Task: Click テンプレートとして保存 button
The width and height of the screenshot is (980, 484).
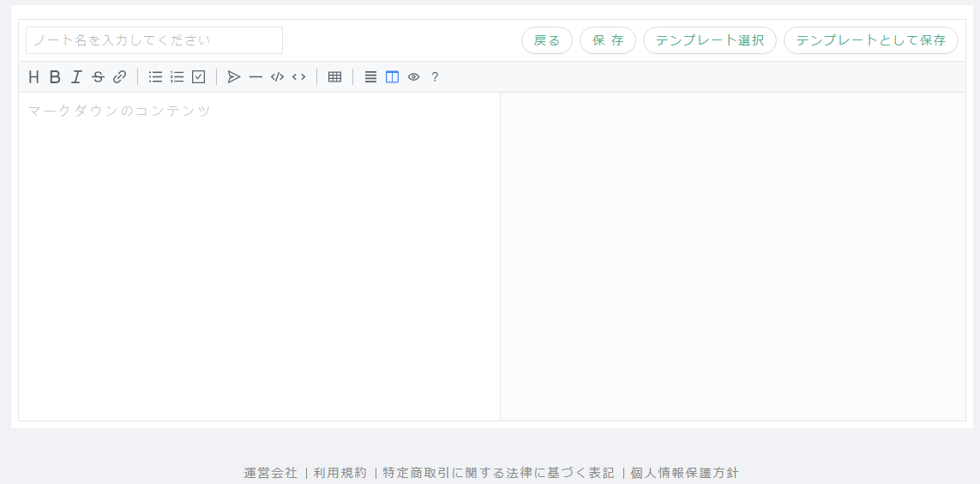Action: click(x=871, y=40)
